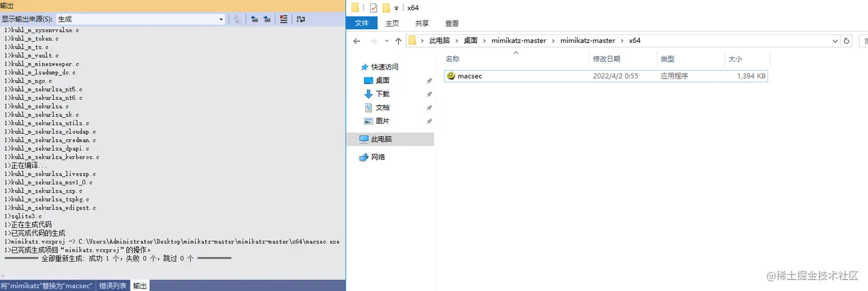Refresh the x64 folder view

[x=847, y=41]
